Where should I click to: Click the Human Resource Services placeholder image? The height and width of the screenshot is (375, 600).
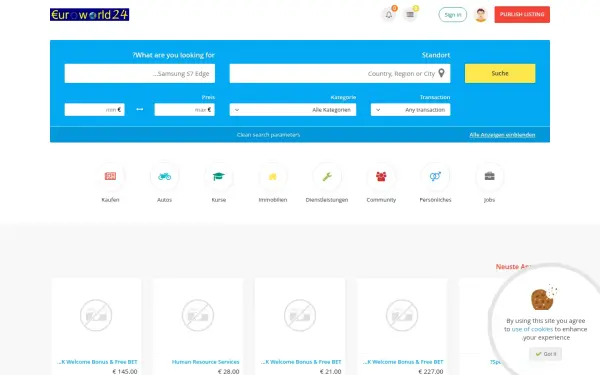tap(198, 315)
